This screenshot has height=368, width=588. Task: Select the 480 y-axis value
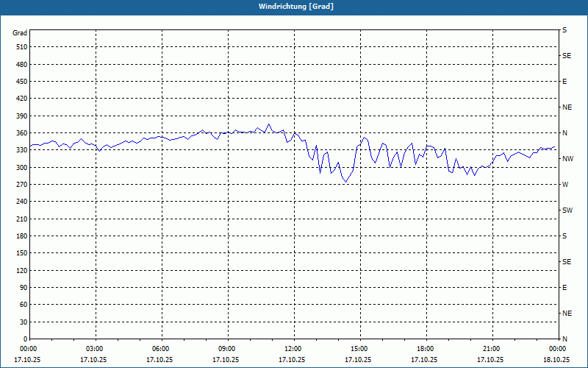(22, 65)
